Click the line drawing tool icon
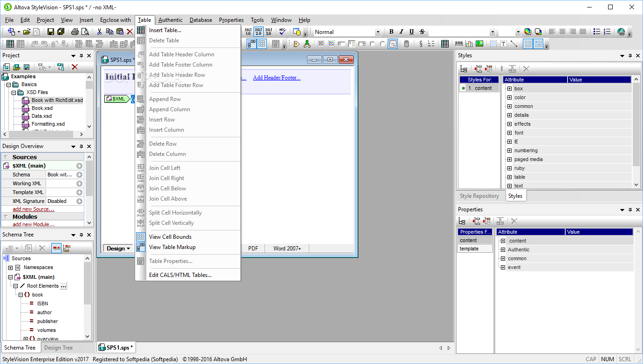The height and width of the screenshot is (364, 643). pyautogui.click(x=514, y=44)
